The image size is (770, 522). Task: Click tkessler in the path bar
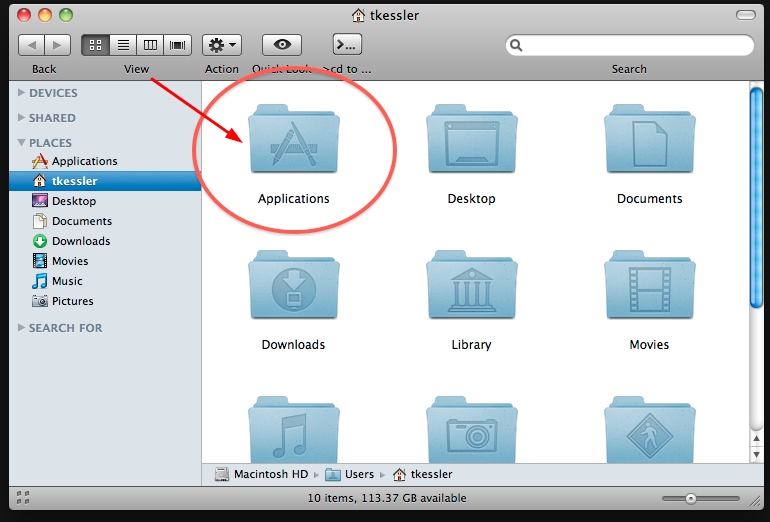(423, 474)
